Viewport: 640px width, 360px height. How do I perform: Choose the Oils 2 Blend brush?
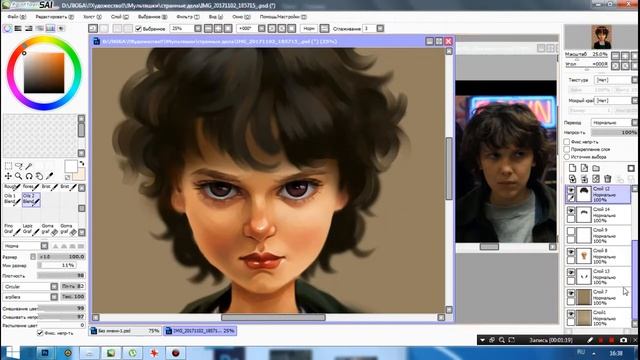pyautogui.click(x=31, y=199)
